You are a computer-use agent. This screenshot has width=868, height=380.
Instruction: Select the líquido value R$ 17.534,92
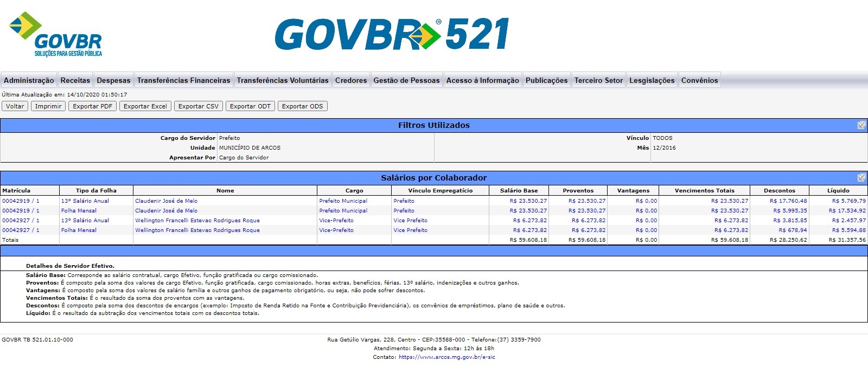click(x=847, y=211)
